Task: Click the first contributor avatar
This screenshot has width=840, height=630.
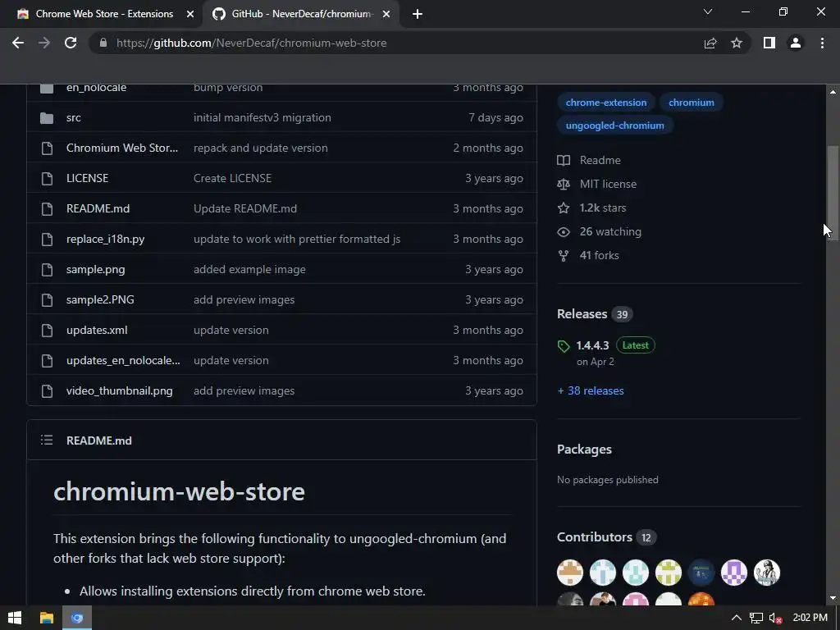Action: (x=570, y=573)
